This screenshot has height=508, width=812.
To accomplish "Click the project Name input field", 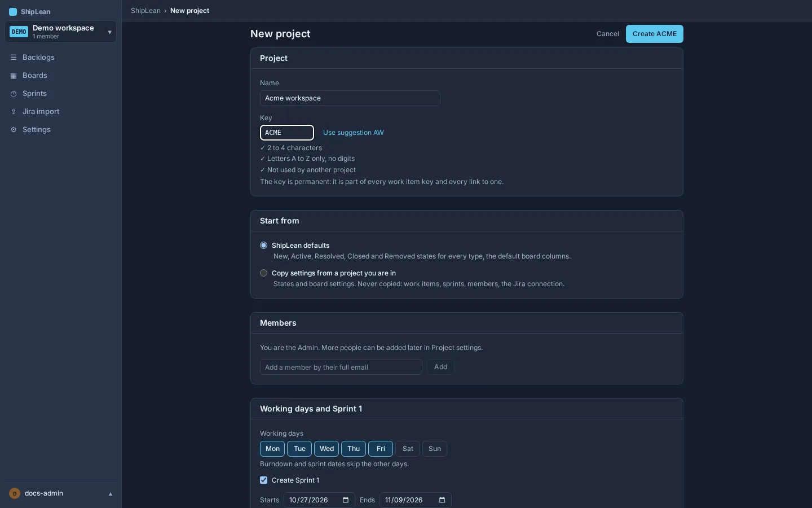I will tap(350, 98).
